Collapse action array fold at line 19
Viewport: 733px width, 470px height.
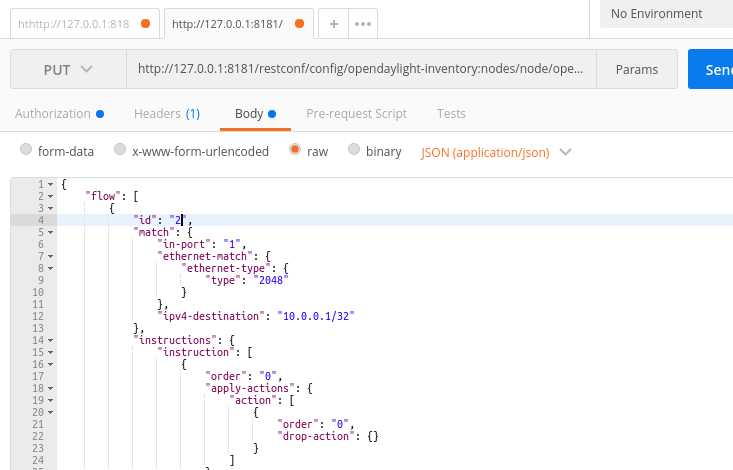[50, 400]
